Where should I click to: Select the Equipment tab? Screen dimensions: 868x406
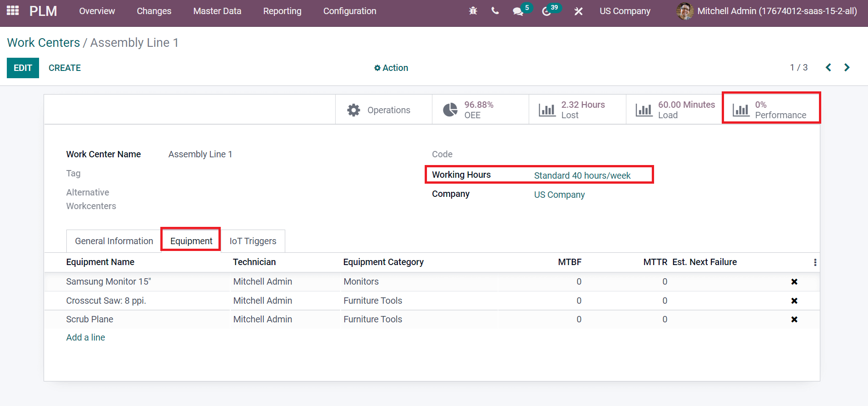[191, 241]
